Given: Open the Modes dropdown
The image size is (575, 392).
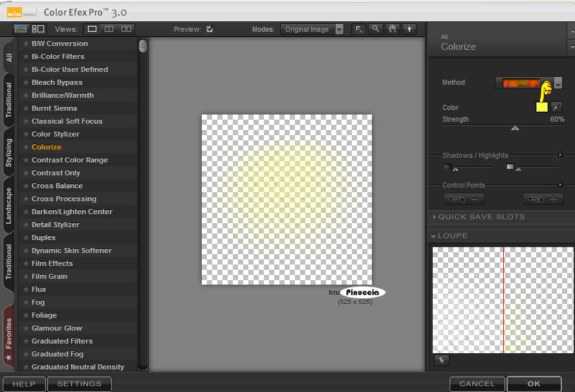Looking at the screenshot, I should coord(312,29).
